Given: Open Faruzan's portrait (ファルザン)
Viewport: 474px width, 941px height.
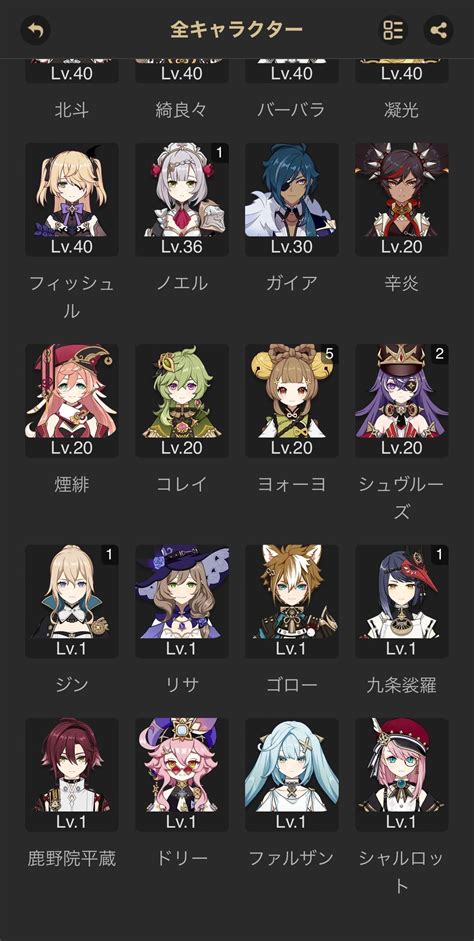Looking at the screenshot, I should [292, 775].
